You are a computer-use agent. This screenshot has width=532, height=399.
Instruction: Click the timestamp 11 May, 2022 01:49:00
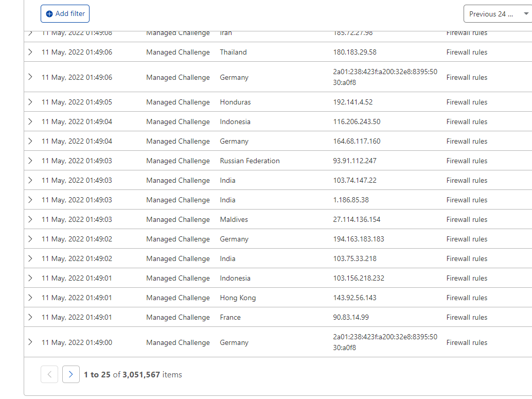[77, 342]
